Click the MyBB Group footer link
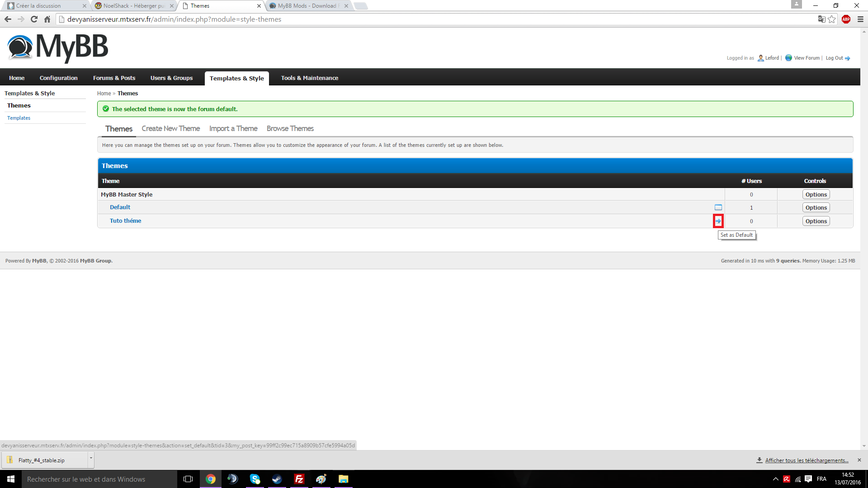Viewport: 868px width, 488px height. click(x=95, y=261)
